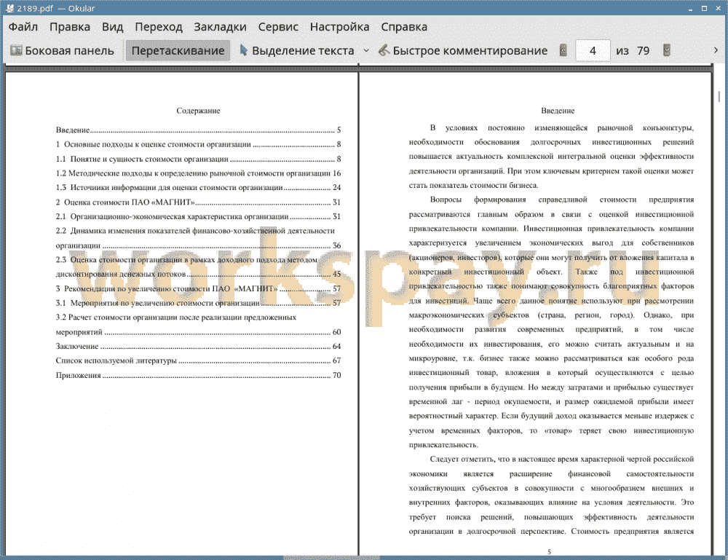Switch to Перетаскивание browse mode
The image size is (728, 560).
[x=178, y=51]
